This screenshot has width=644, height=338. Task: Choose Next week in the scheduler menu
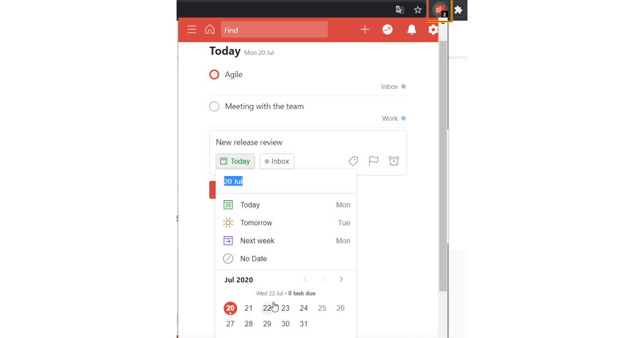coord(258,240)
